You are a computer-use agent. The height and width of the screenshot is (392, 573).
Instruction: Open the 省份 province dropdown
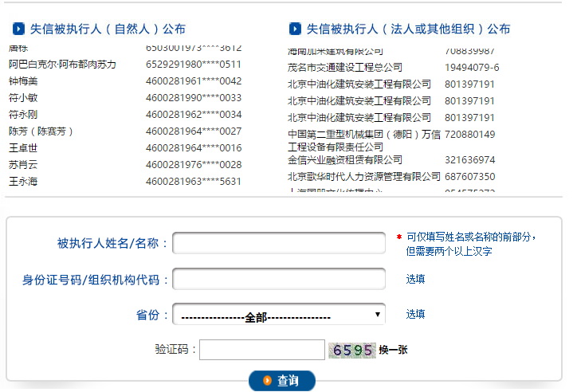(x=278, y=315)
